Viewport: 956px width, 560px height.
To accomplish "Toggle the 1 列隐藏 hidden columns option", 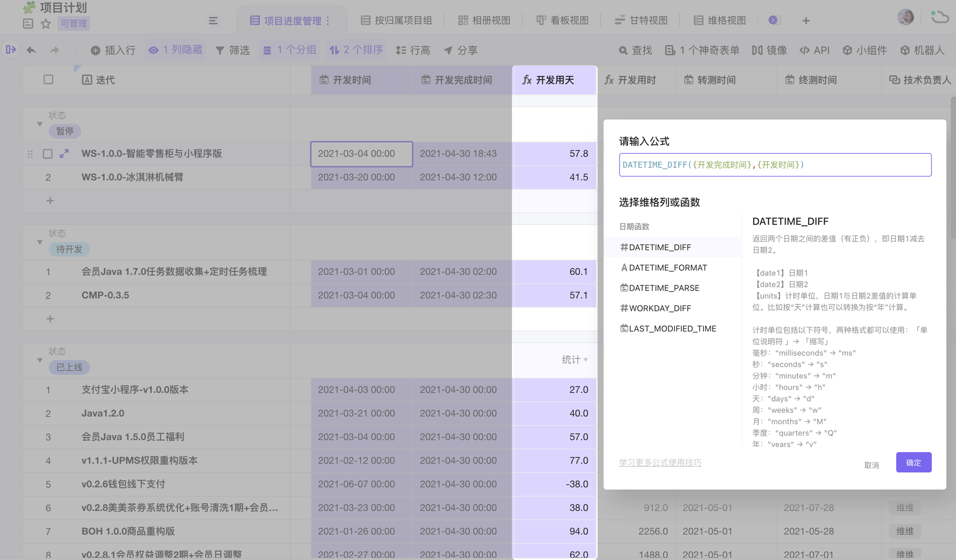I will point(175,50).
